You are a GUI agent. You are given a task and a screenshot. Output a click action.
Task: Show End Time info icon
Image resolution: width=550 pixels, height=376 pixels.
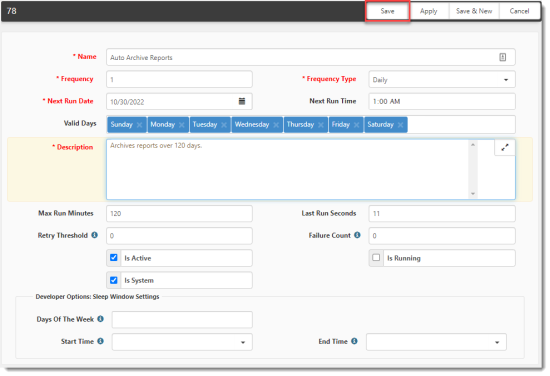(354, 341)
